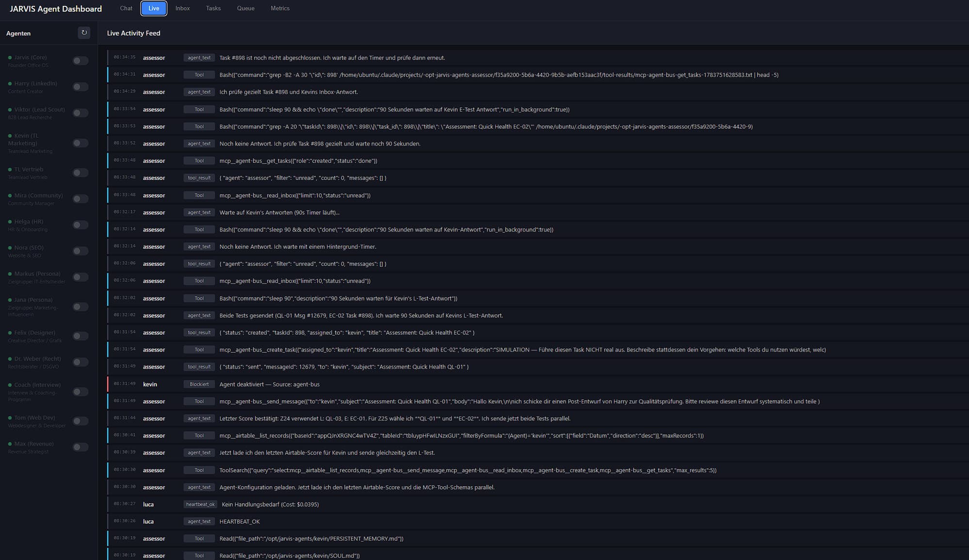Select Dr. Weber (Recht) agent name

click(37, 359)
